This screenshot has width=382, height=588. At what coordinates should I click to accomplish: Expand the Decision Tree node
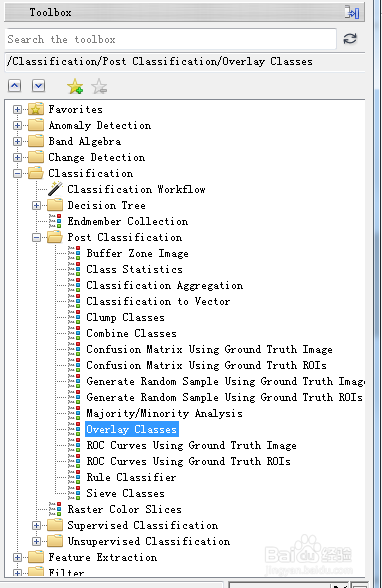coord(36,206)
